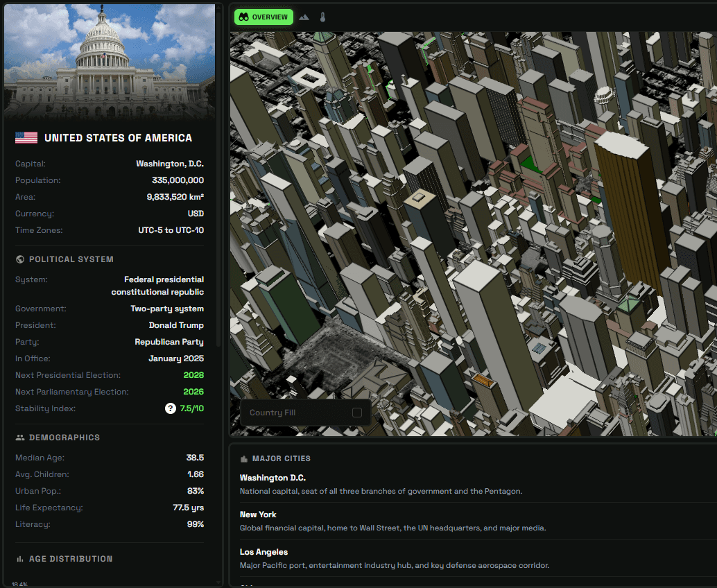
Task: Click the Major Cities section heading
Action: (282, 458)
